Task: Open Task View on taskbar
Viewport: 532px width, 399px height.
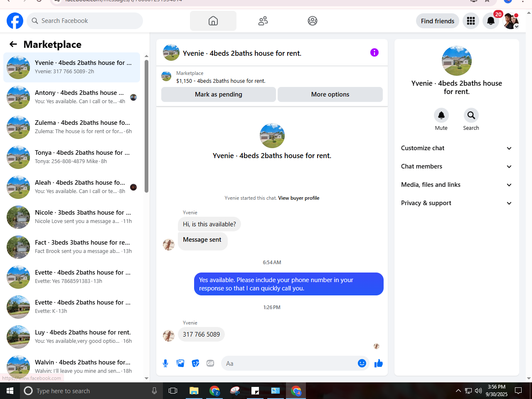Action: coord(173,391)
